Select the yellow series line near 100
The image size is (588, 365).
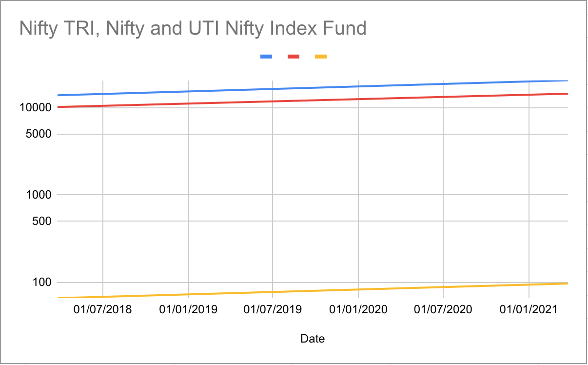312,290
